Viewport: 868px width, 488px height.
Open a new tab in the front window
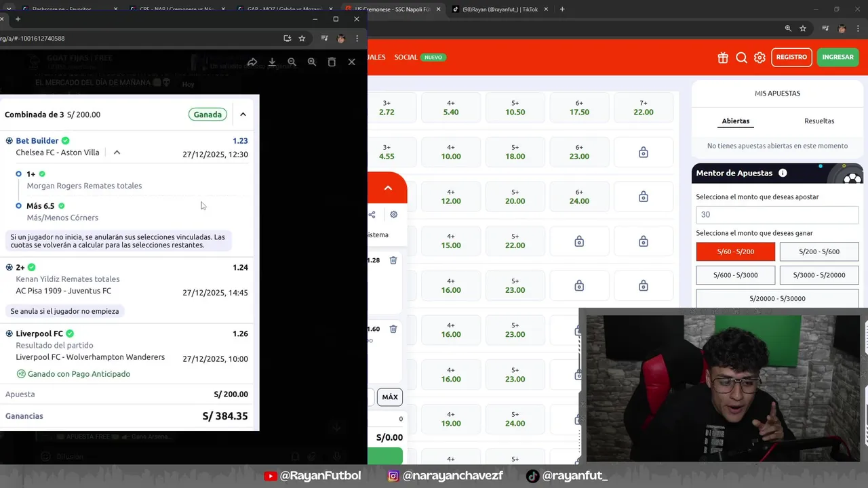coord(18,19)
